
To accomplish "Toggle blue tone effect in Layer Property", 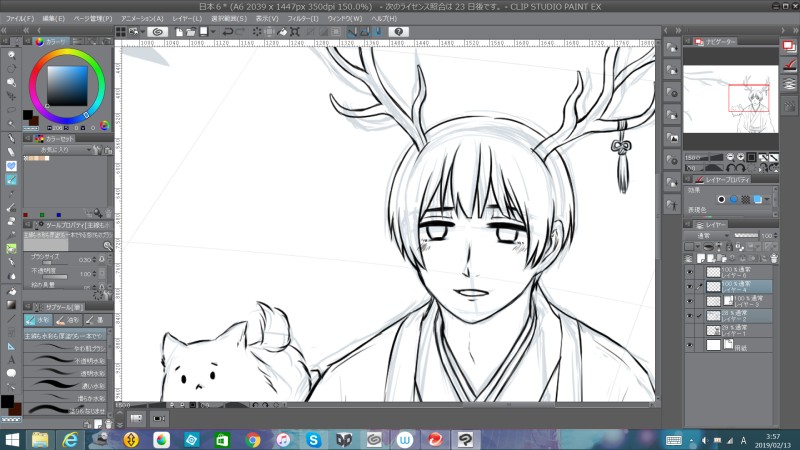I will (733, 199).
